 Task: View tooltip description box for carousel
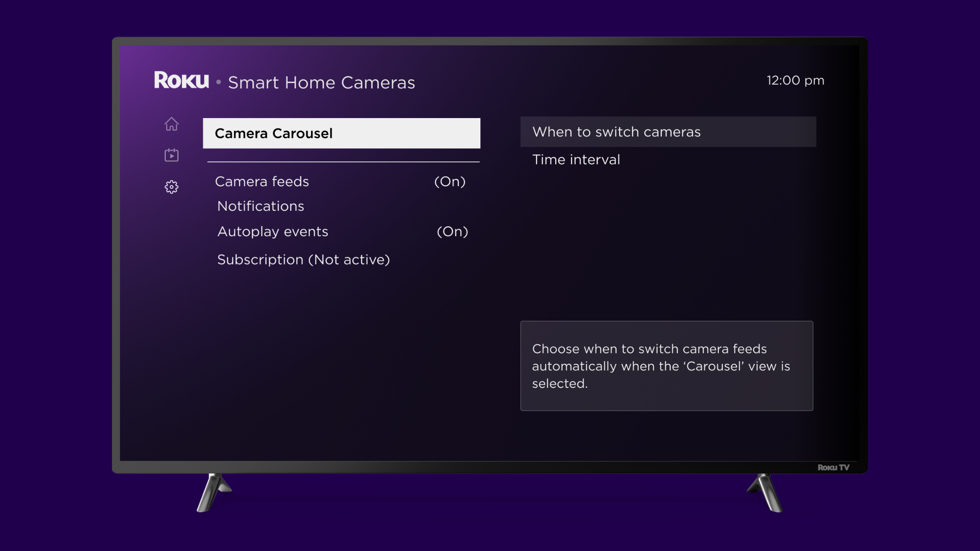[x=666, y=366]
